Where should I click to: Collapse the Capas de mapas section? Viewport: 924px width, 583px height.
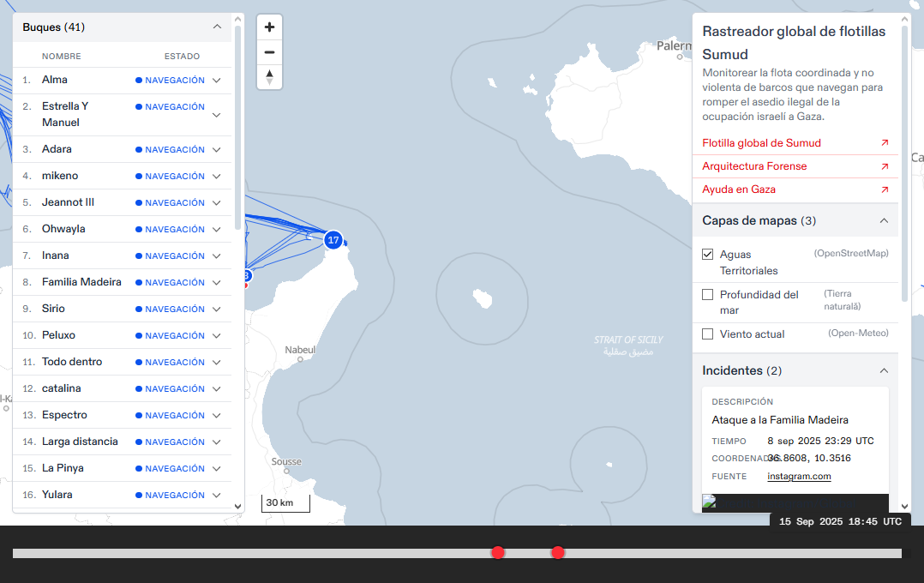(884, 221)
